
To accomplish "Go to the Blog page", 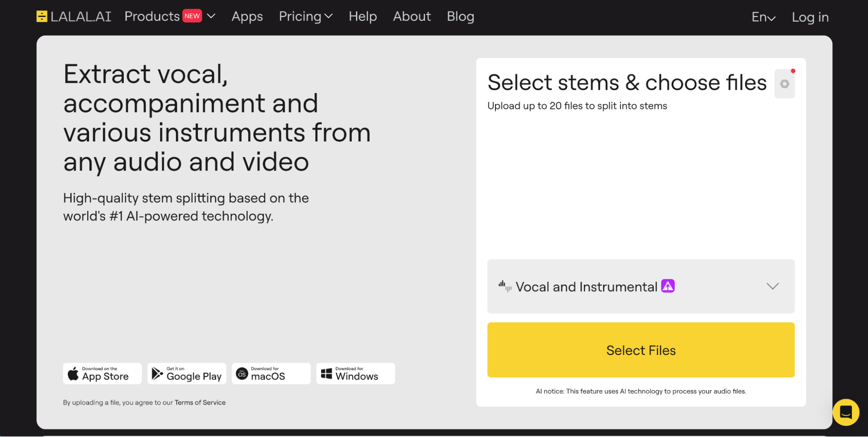I will tap(460, 16).
